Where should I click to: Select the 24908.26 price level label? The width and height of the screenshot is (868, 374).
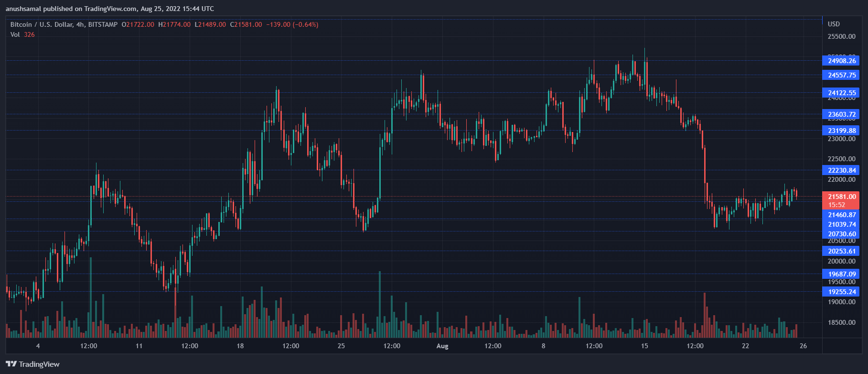pyautogui.click(x=842, y=61)
